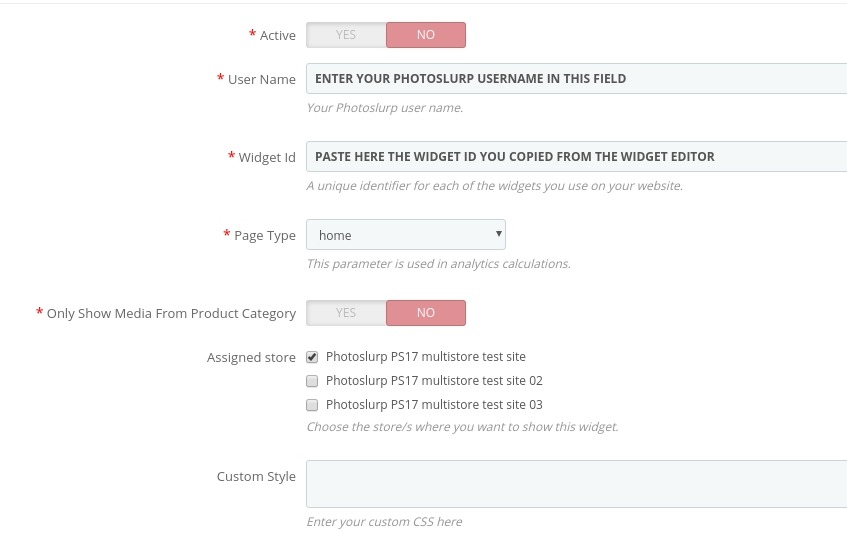Uncheck Photoslurp PS17 multistore test site checkbox
Image resolution: width=847 pixels, height=554 pixels.
[312, 357]
